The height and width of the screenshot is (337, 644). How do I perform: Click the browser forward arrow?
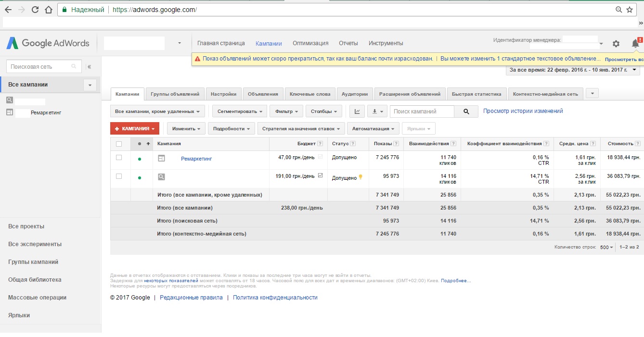point(22,10)
